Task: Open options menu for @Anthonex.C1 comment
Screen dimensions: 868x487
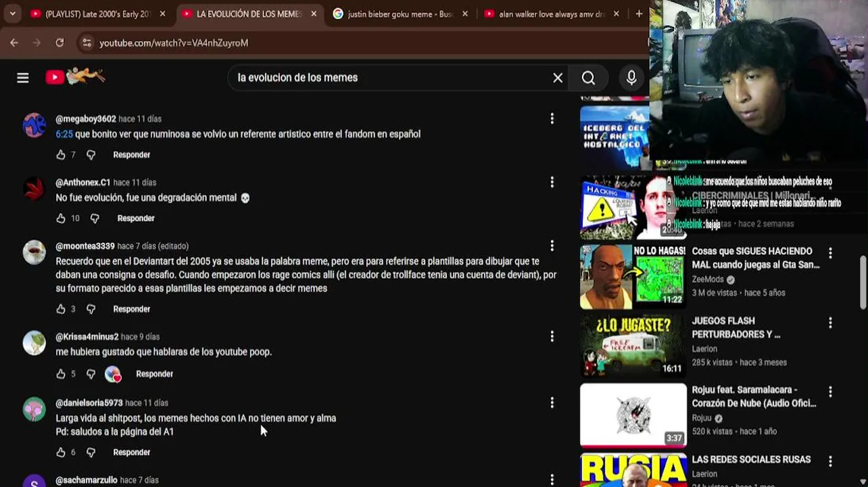Action: [x=552, y=182]
